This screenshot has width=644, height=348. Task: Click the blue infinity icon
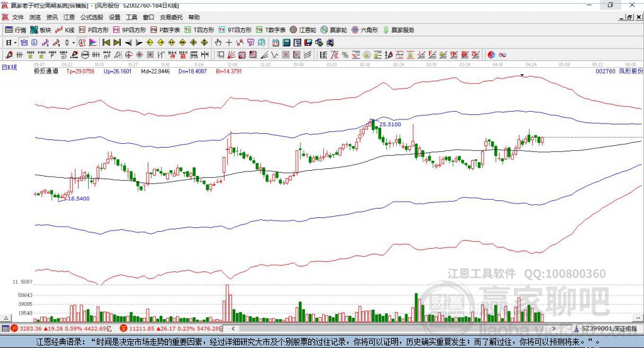[502, 55]
